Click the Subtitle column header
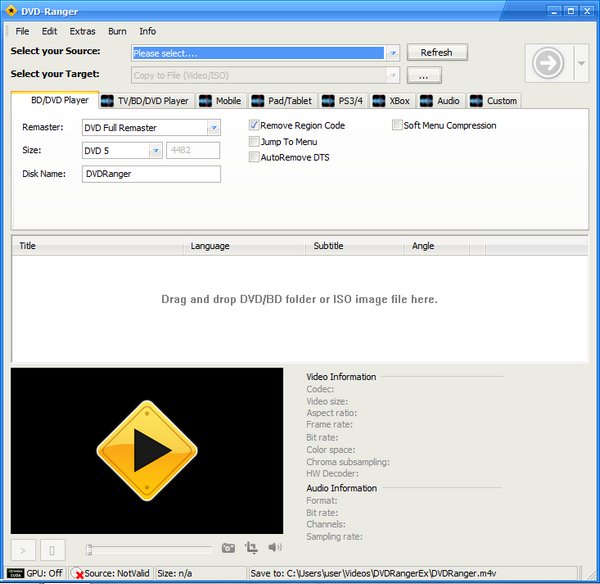The height and width of the screenshot is (584, 600). pos(354,246)
